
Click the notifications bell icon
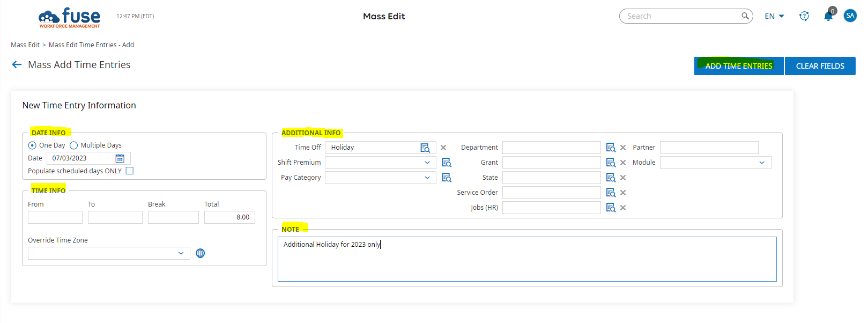828,16
